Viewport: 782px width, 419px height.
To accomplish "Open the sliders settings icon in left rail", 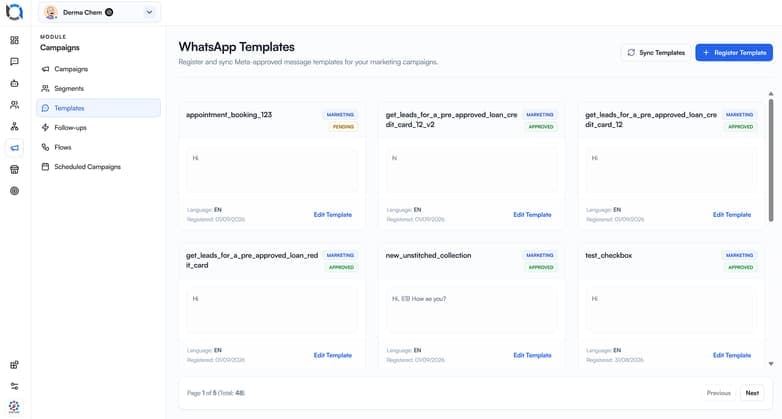I will pyautogui.click(x=14, y=386).
